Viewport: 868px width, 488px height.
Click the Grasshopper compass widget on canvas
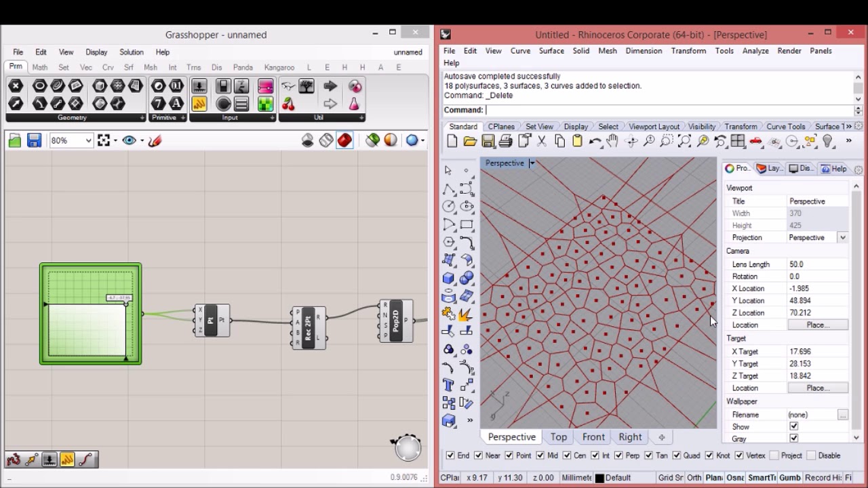pyautogui.click(x=408, y=447)
